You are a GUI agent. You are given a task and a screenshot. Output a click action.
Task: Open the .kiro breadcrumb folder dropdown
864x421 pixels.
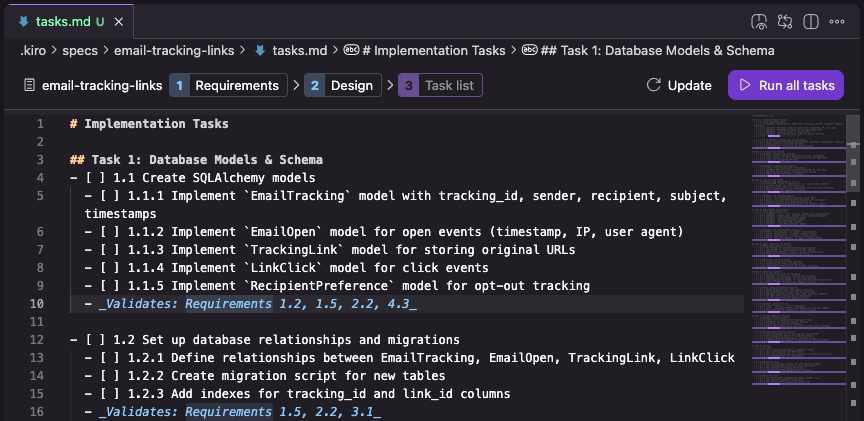(x=35, y=50)
